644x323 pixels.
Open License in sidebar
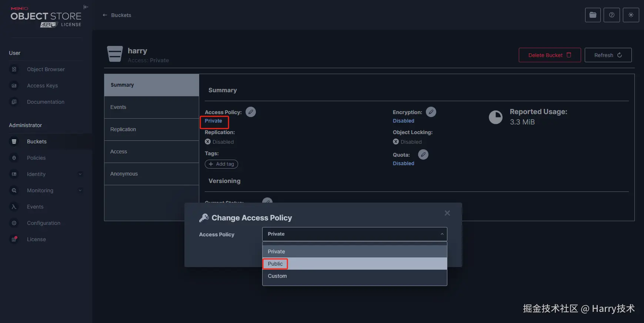(x=36, y=239)
